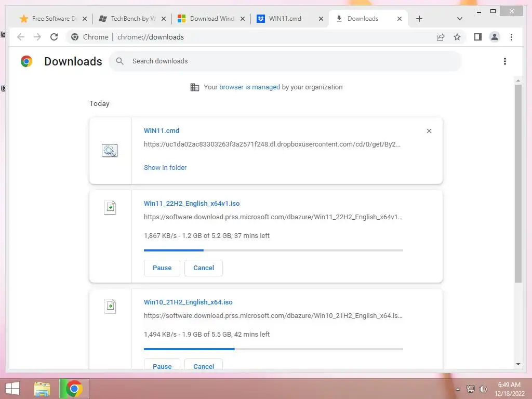This screenshot has width=532, height=399.
Task: Open the WIN11.cmd file link
Action: [162, 130]
